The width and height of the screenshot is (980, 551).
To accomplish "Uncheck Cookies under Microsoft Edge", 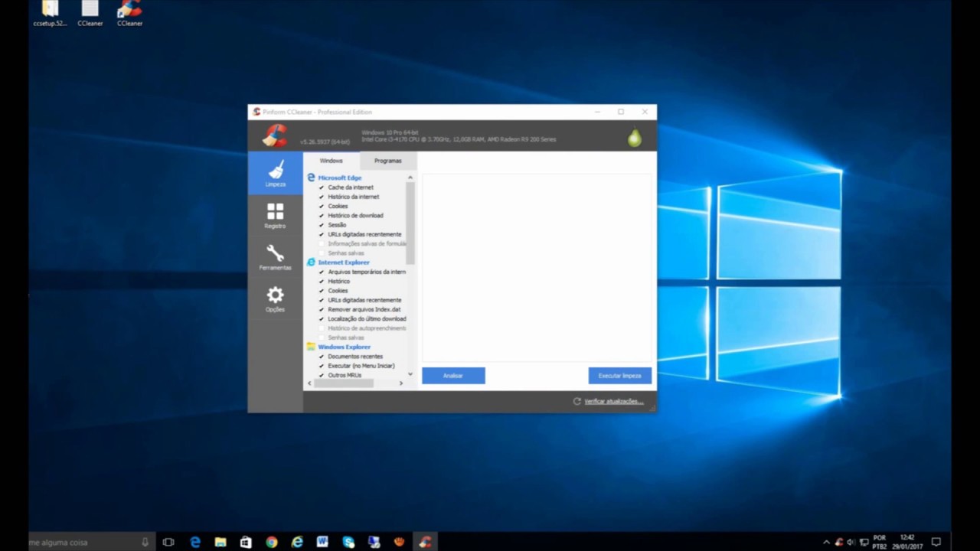I will coord(322,206).
